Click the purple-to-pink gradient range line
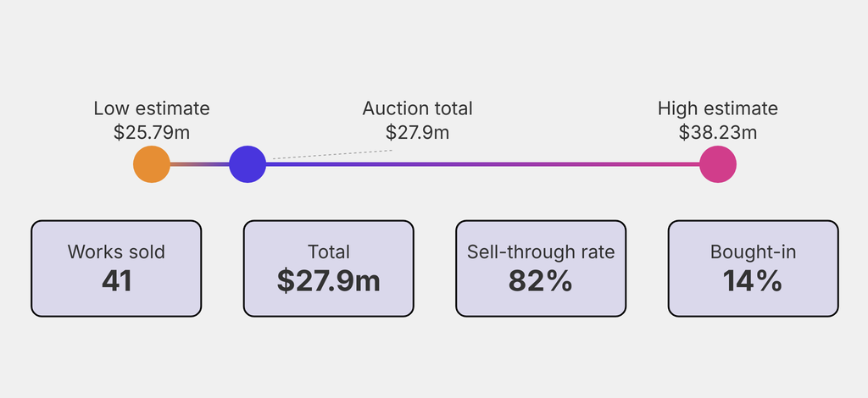The width and height of the screenshot is (868, 398). [x=483, y=164]
